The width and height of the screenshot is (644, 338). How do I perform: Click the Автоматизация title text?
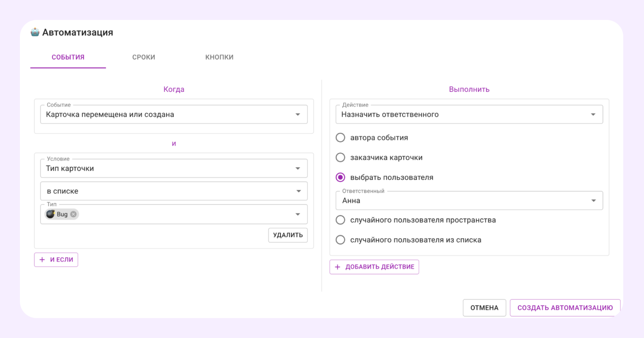pos(78,32)
